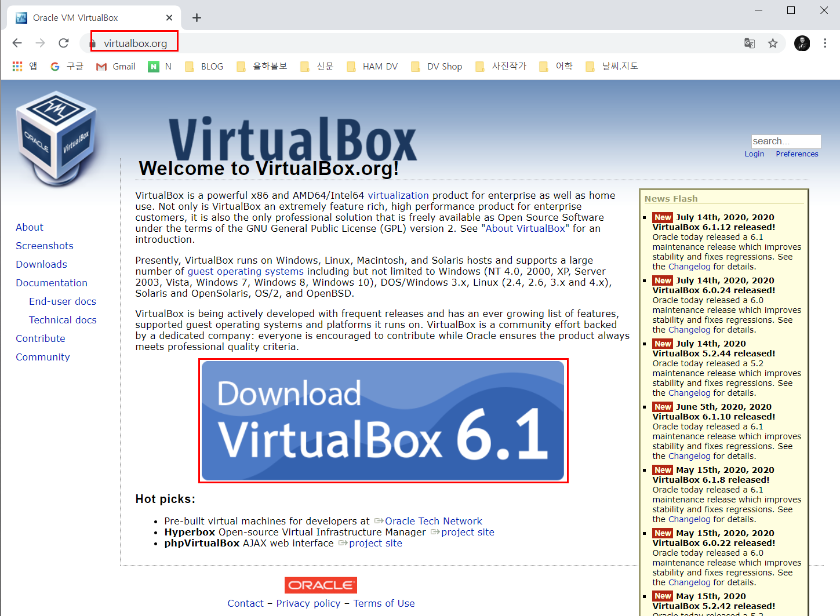840x616 pixels.
Task: Open the BLOG bookmark folder
Action: pos(204,66)
